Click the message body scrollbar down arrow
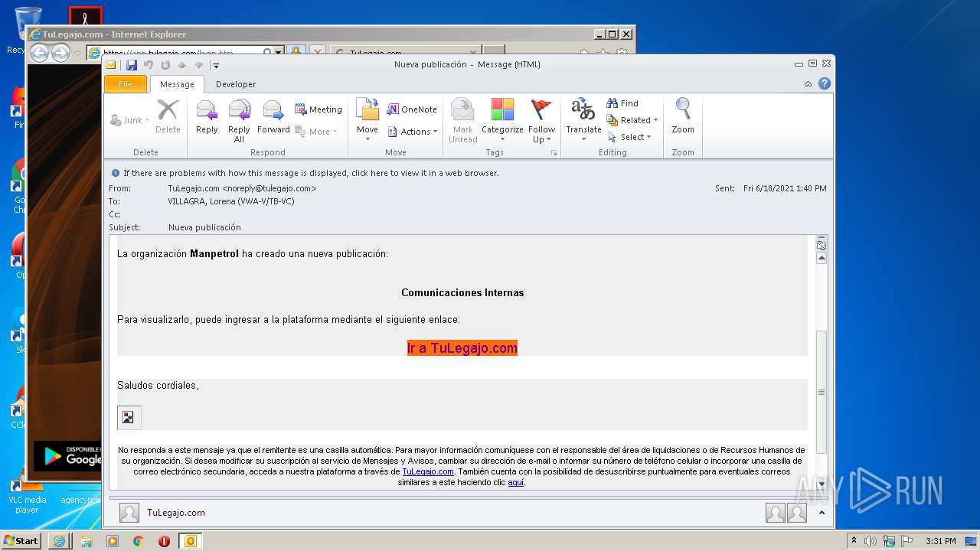The height and width of the screenshot is (551, 980). [x=822, y=484]
